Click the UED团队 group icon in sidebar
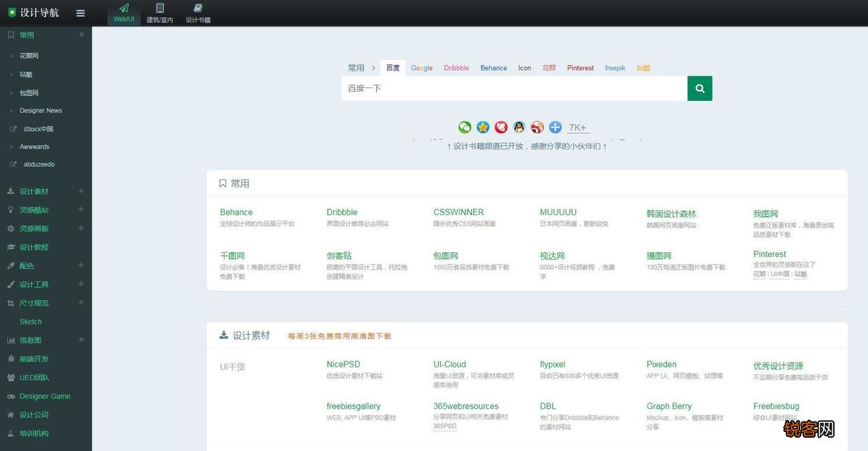Image resolution: width=868 pixels, height=451 pixels. [10, 377]
